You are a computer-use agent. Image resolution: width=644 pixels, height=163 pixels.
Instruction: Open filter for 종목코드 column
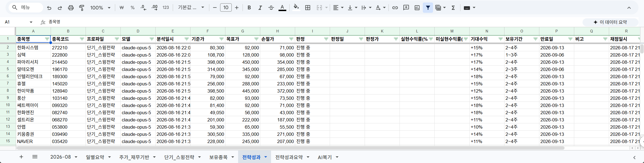[82, 39]
